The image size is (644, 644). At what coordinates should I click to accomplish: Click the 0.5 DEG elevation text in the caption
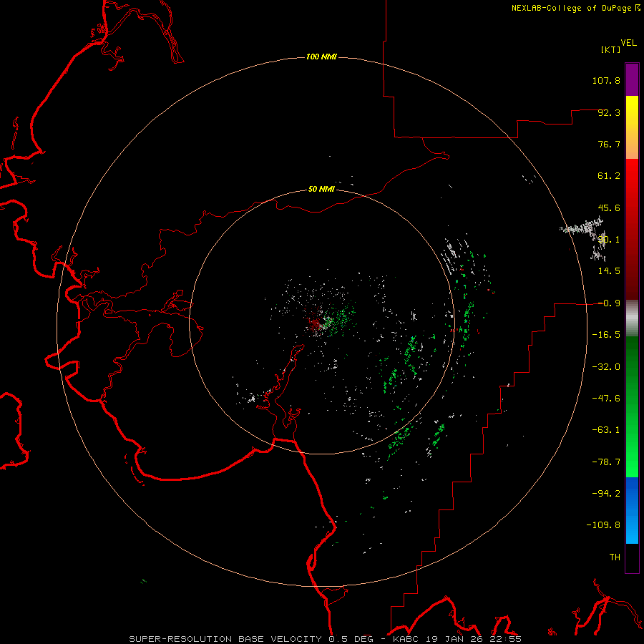pyautogui.click(x=351, y=639)
